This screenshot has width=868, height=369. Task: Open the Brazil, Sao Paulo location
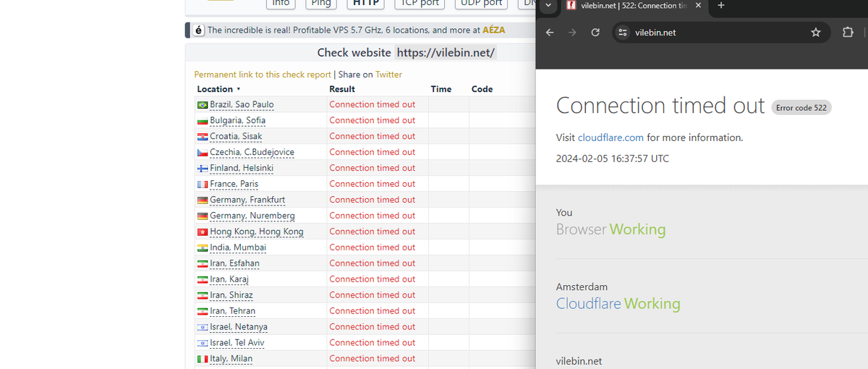242,104
